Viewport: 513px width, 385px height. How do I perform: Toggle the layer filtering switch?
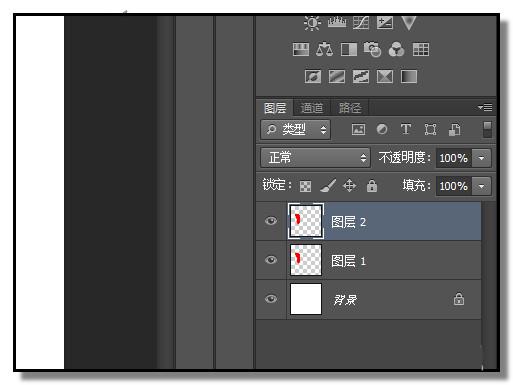[x=487, y=129]
